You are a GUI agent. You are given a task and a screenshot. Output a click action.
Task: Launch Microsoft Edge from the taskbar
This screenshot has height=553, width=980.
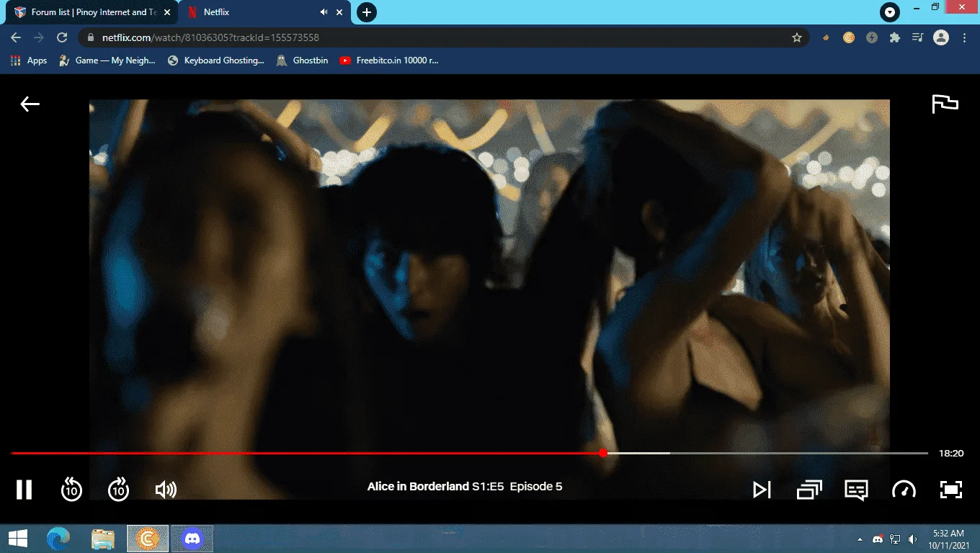tap(58, 538)
